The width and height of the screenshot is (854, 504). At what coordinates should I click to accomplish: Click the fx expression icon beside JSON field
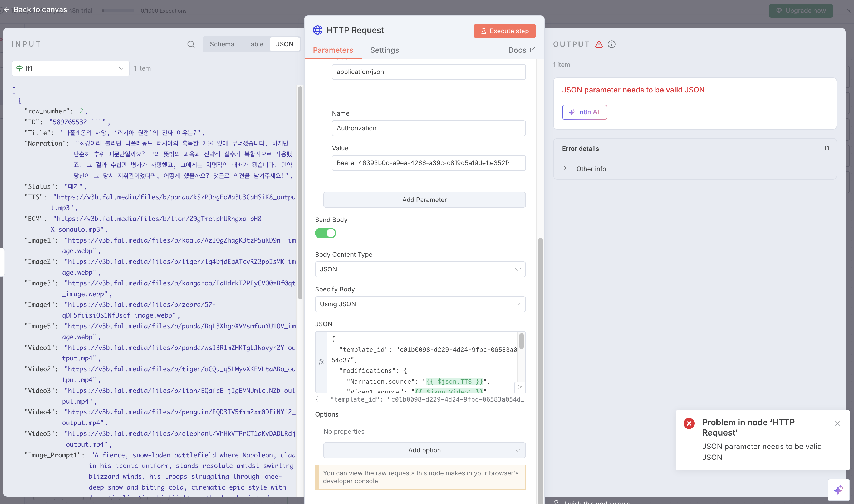click(x=321, y=362)
